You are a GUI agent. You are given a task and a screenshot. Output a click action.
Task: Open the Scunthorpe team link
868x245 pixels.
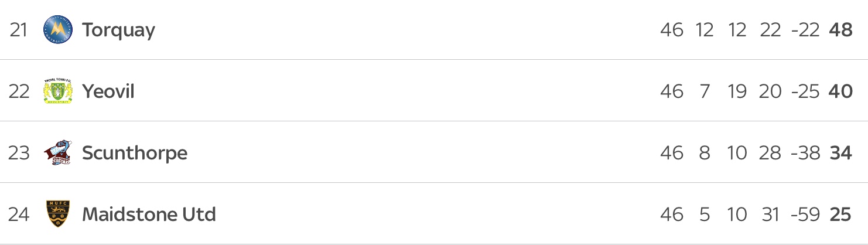point(135,153)
